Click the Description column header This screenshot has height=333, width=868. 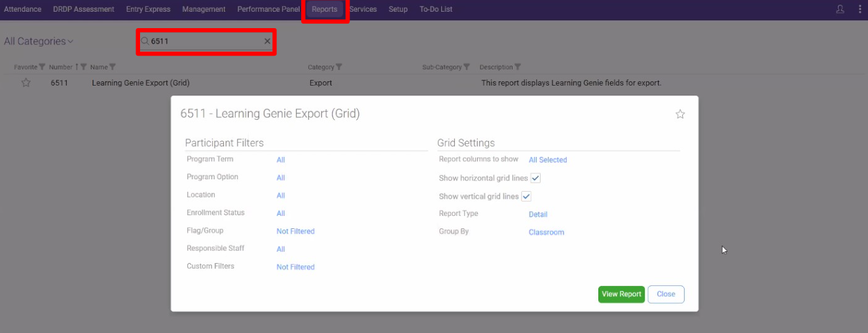[x=496, y=67]
